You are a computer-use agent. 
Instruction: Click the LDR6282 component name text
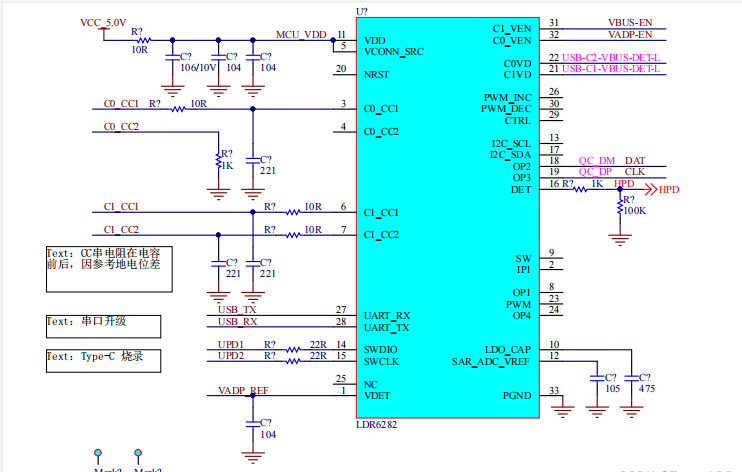(377, 425)
